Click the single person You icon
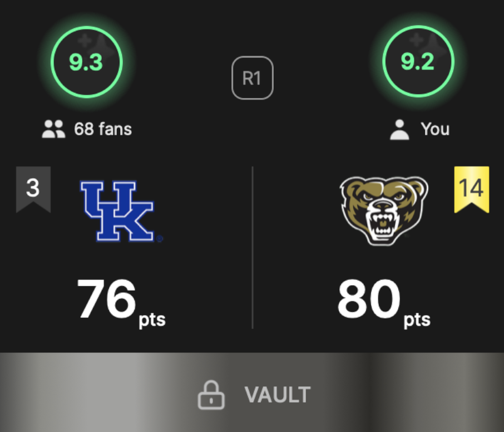The height and width of the screenshot is (432, 504). click(x=399, y=130)
